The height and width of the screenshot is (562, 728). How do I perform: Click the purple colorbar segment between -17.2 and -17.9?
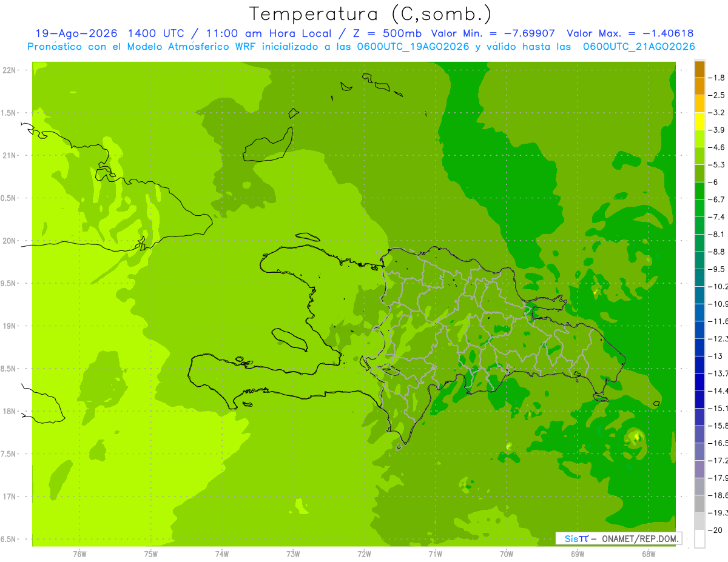699,469
